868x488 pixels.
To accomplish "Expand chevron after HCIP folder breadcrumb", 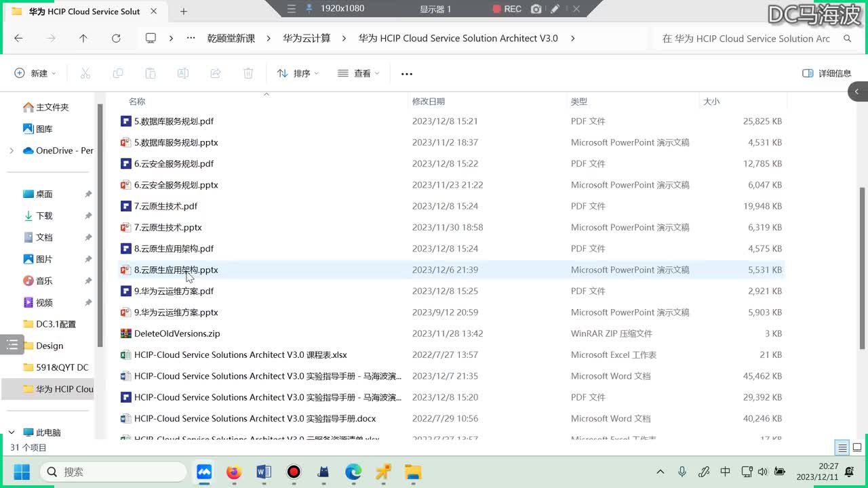I will pyautogui.click(x=573, y=39).
